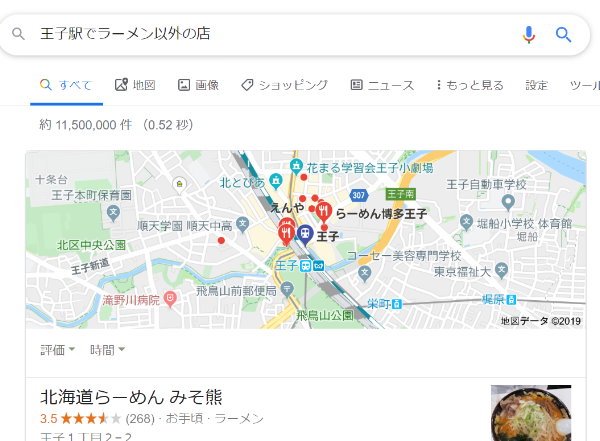
Task: Open the 設定 settings link
Action: pos(536,85)
